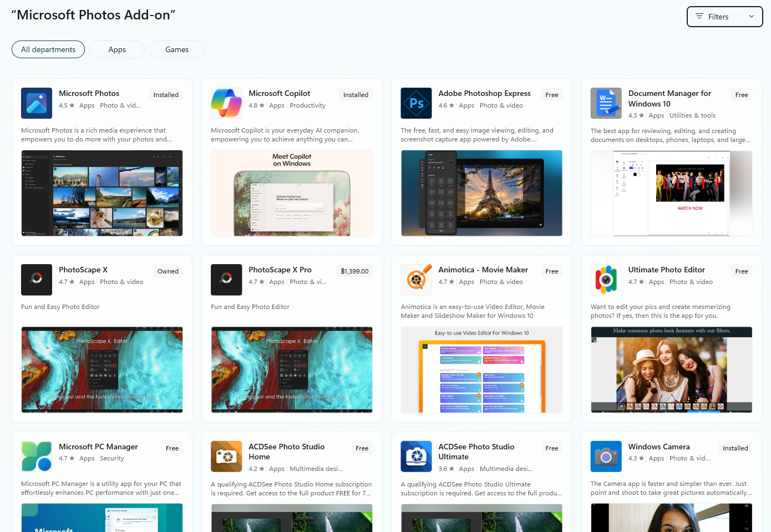The height and width of the screenshot is (532, 771).
Task: Select the Adobe Photoshop Express Ps icon
Action: pyautogui.click(x=416, y=103)
